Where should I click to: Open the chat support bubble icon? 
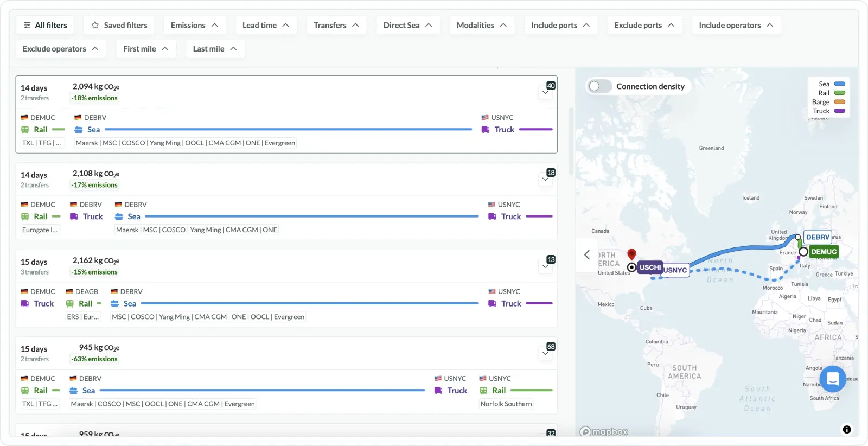(x=833, y=379)
